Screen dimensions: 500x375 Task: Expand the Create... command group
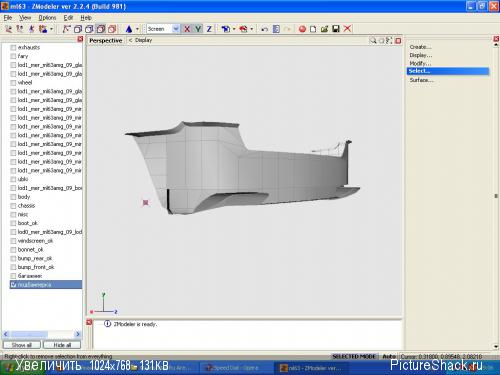coord(420,47)
